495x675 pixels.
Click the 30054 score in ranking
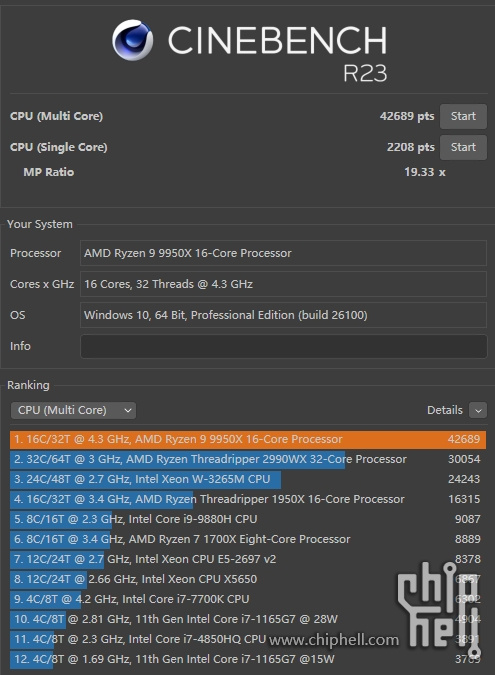coord(464,459)
